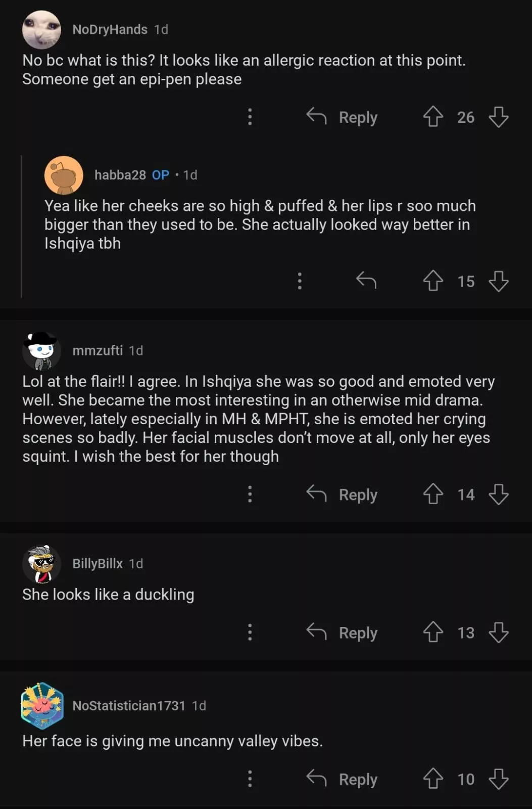The height and width of the screenshot is (809, 532).
Task: Upvote habba28's reply about Ishqiya
Action: coord(433,281)
